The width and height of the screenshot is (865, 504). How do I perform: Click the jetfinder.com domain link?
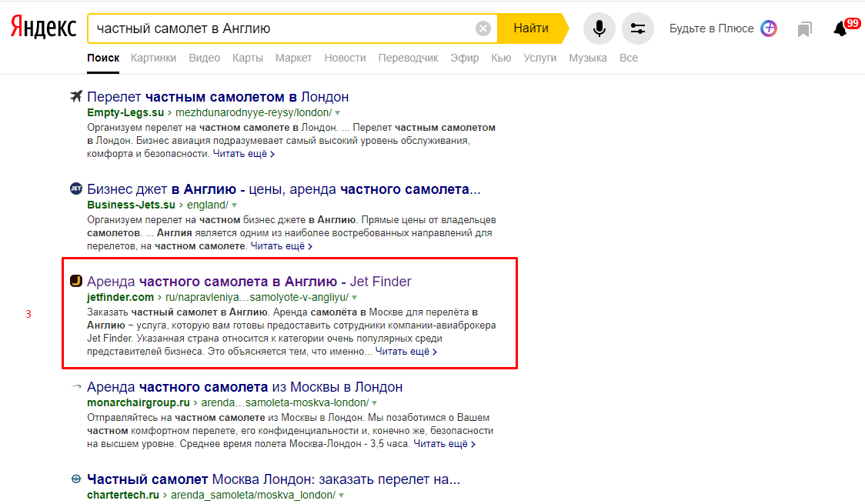120,297
